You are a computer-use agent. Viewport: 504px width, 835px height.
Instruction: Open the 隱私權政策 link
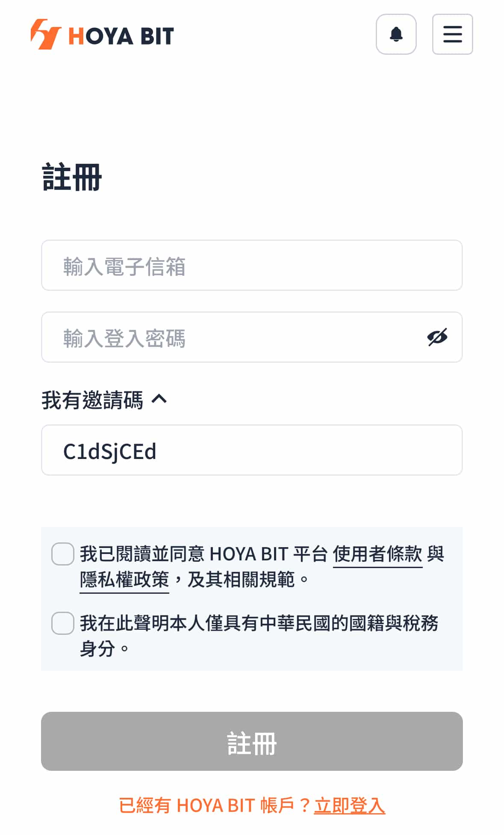tap(124, 580)
